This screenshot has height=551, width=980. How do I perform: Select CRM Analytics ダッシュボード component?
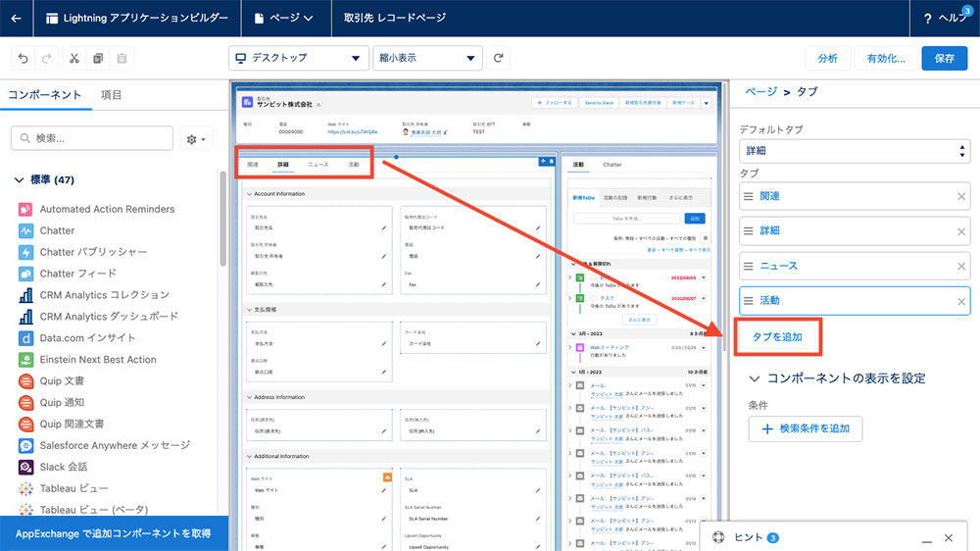point(109,317)
